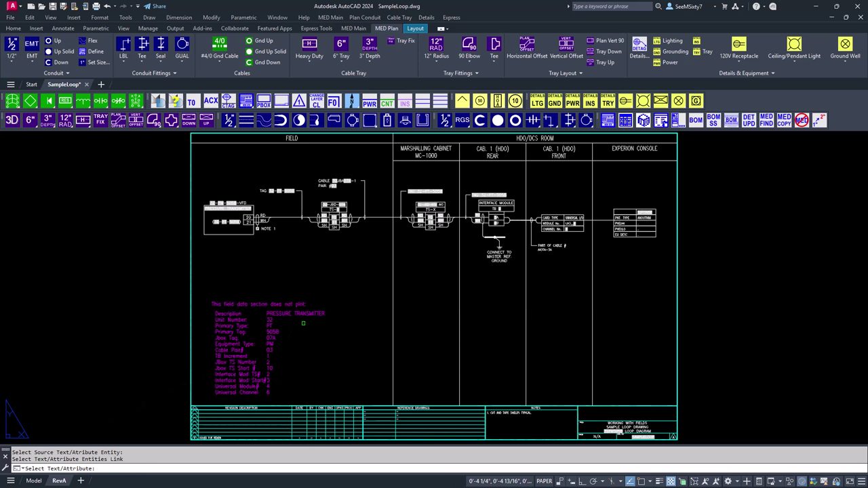Click the Share button
Image resolution: width=868 pixels, height=488 pixels.
(x=155, y=6)
